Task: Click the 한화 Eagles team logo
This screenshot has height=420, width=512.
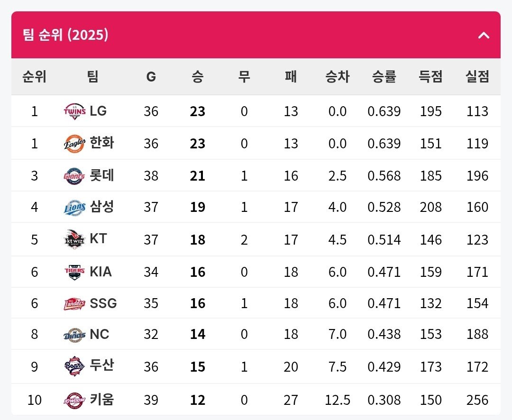Action: click(75, 143)
